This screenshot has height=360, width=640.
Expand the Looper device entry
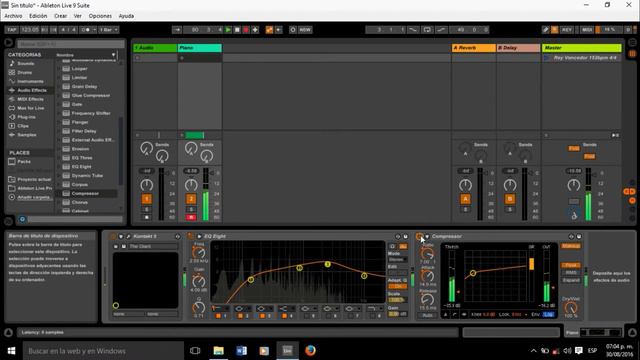[x=59, y=69]
